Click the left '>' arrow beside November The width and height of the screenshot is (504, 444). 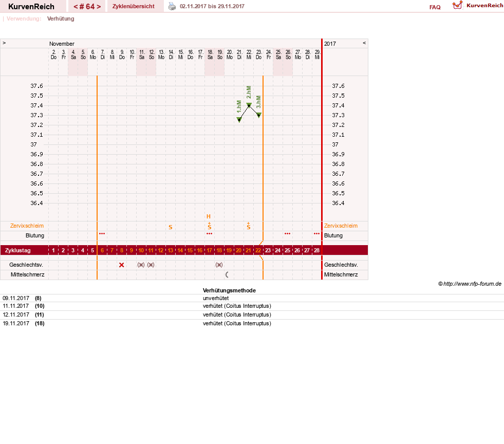4,43
